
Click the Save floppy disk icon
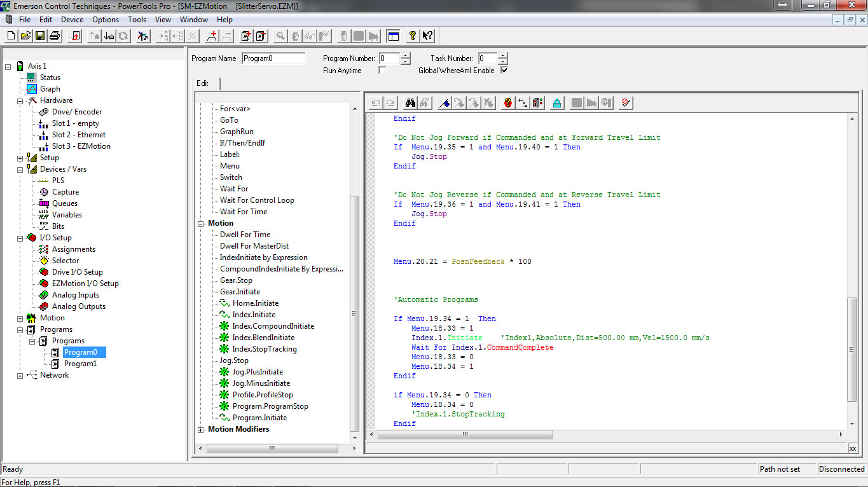click(x=39, y=36)
